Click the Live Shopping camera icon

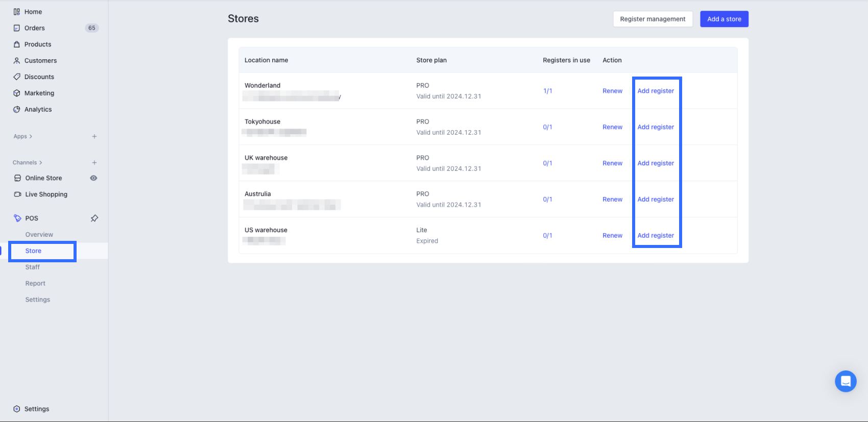click(17, 194)
